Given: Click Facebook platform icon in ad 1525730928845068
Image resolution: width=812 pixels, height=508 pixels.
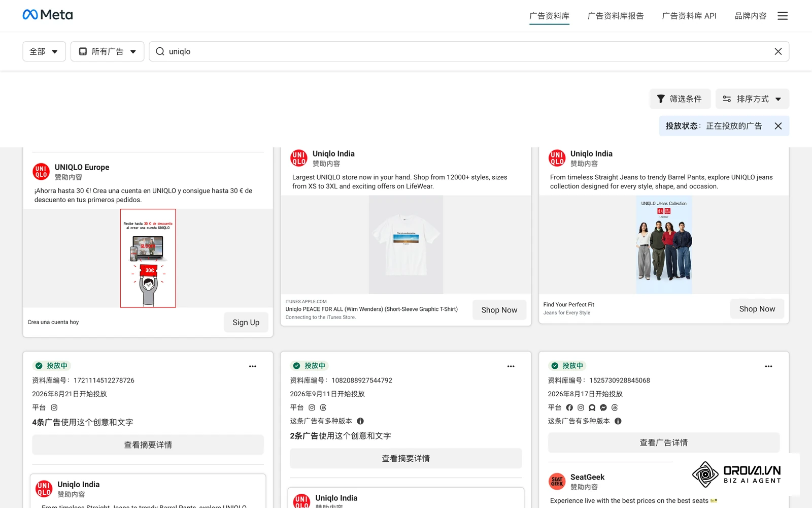Looking at the screenshot, I should tap(569, 407).
